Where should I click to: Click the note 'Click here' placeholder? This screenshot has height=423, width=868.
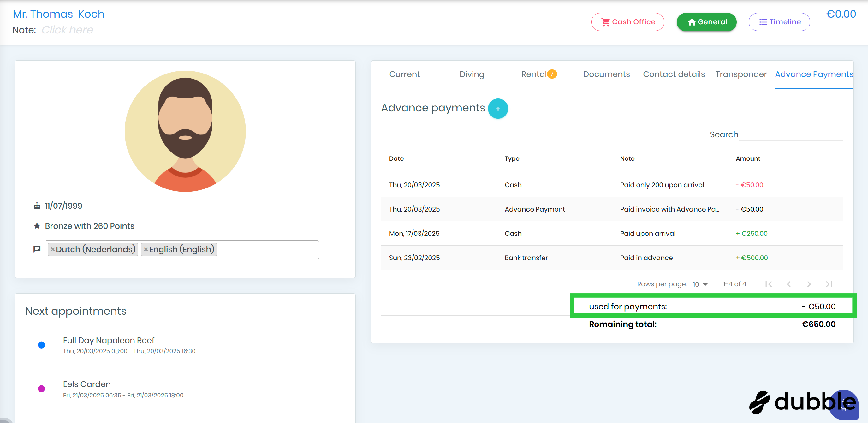[x=67, y=30]
